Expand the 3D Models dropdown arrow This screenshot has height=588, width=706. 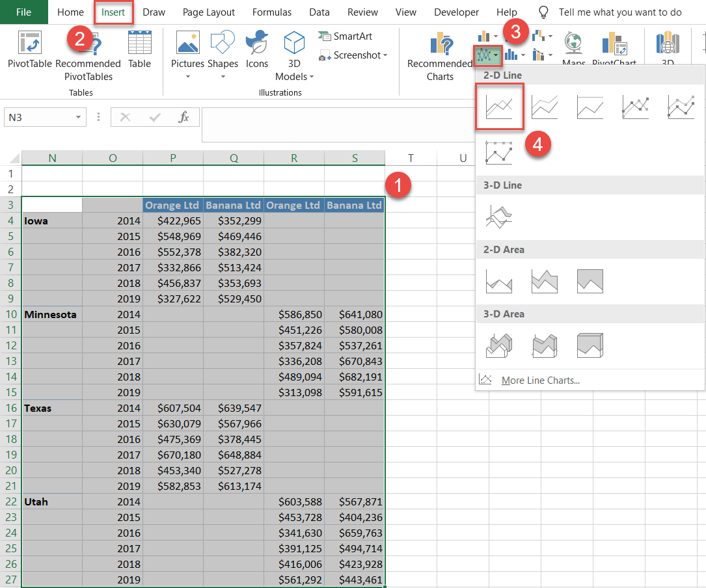312,77
